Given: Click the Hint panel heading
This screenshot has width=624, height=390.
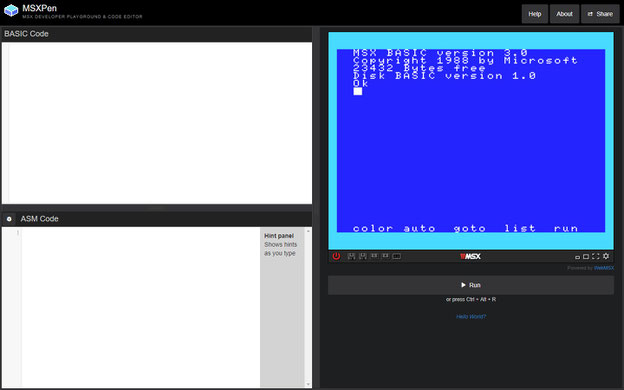Looking at the screenshot, I should point(279,236).
